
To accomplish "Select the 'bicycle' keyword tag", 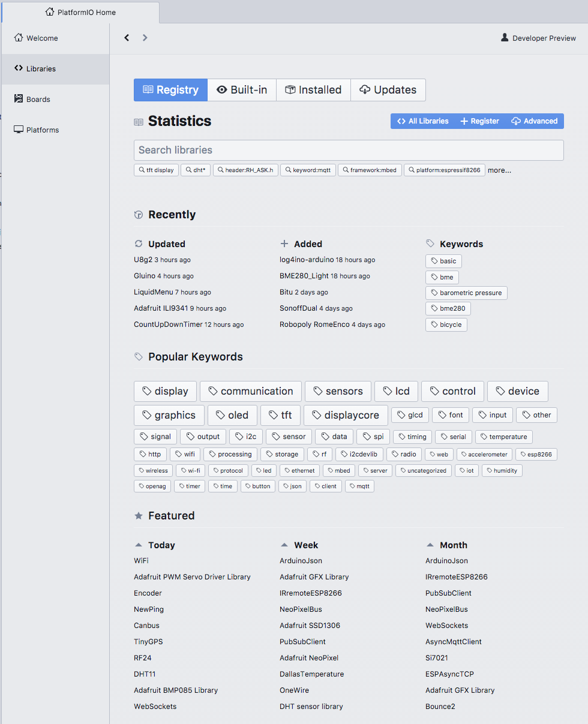I will [x=446, y=325].
